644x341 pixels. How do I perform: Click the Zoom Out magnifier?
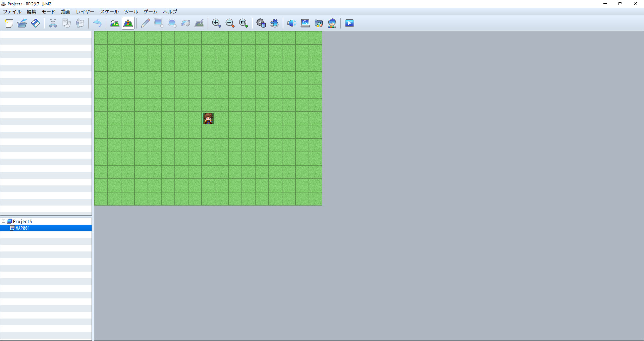pyautogui.click(x=230, y=23)
